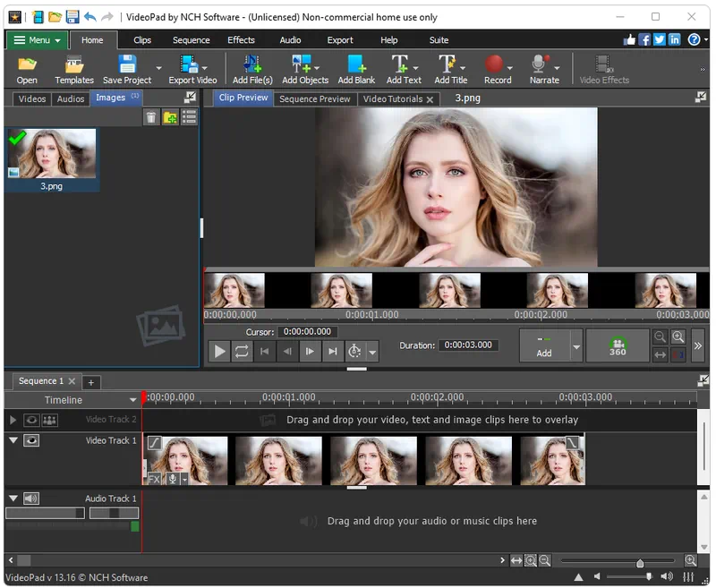This screenshot has width=716, height=588.
Task: Open the Help question mark icon
Action: tap(695, 39)
